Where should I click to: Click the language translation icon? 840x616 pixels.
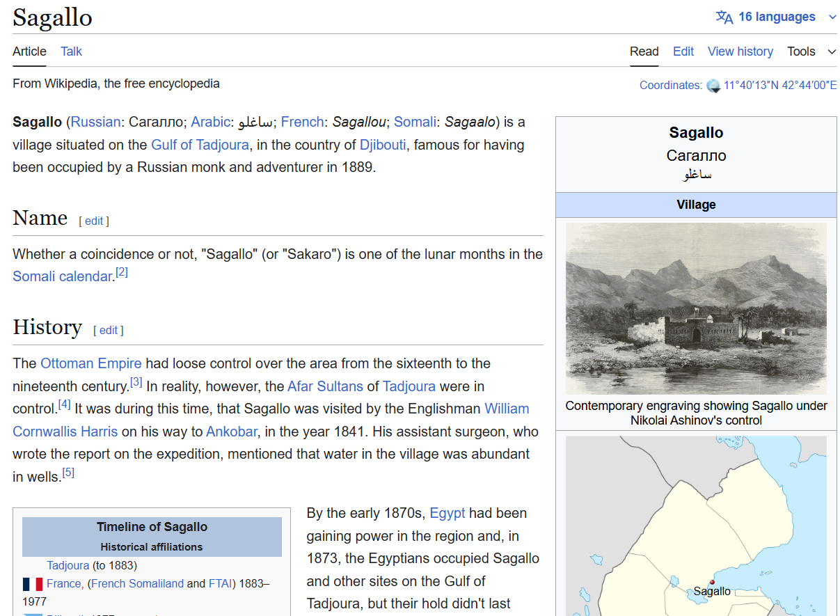(x=724, y=17)
